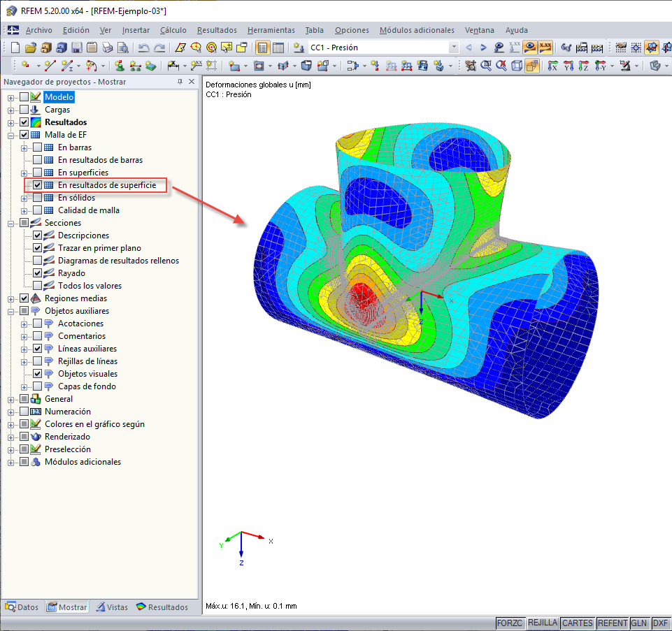Open the load case CC1 - Presión dropdown
Viewport: 672px width, 631px height.
tap(453, 47)
